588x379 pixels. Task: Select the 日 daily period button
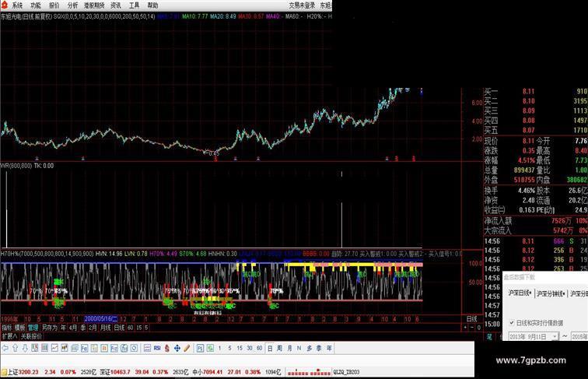(270, 348)
